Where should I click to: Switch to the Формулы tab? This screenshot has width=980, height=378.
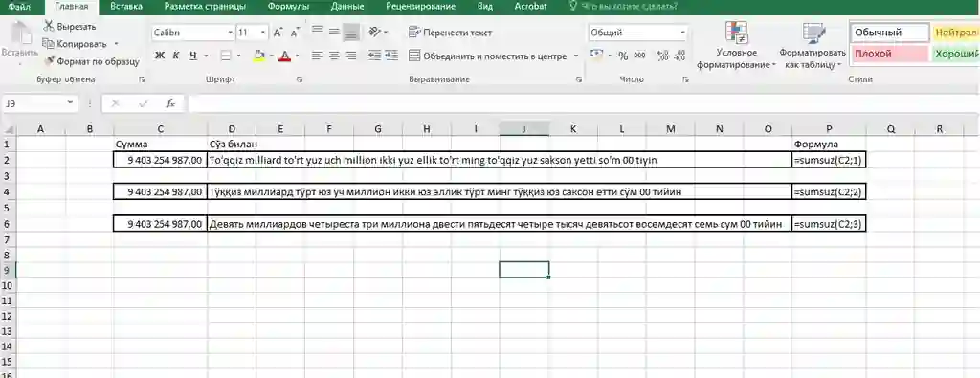[288, 7]
